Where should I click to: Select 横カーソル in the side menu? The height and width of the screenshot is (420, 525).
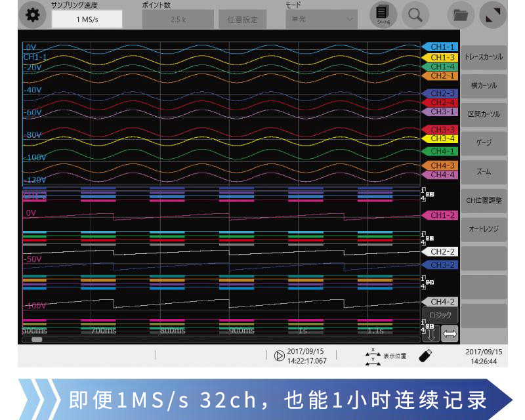(484, 85)
